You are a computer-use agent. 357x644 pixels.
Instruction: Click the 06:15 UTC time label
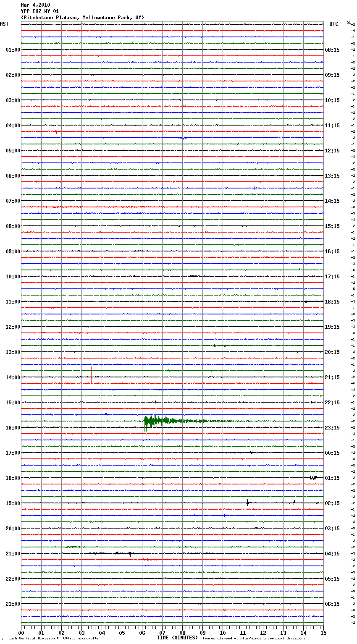332,604
